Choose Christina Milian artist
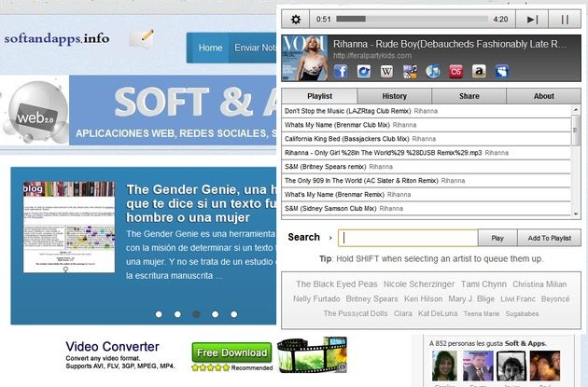This screenshot has height=387, width=588. [539, 284]
